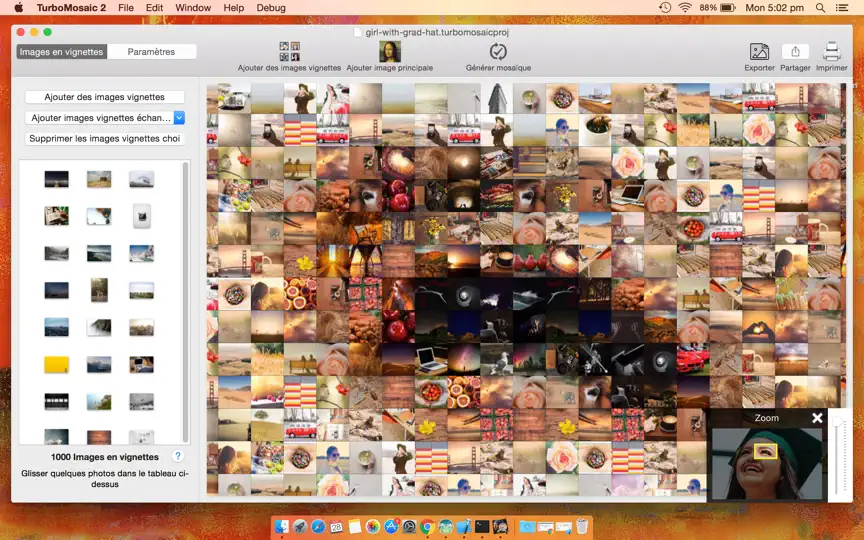
Task: Open Spotlight search in the menu bar
Action: click(820, 8)
